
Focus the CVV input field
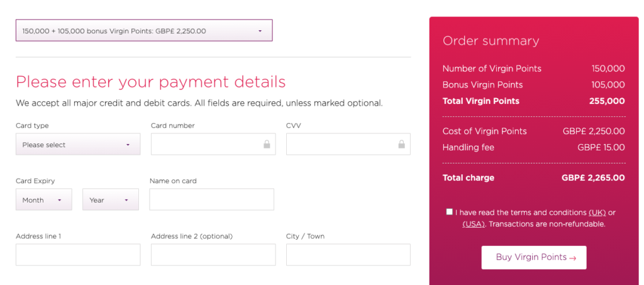[x=348, y=144]
